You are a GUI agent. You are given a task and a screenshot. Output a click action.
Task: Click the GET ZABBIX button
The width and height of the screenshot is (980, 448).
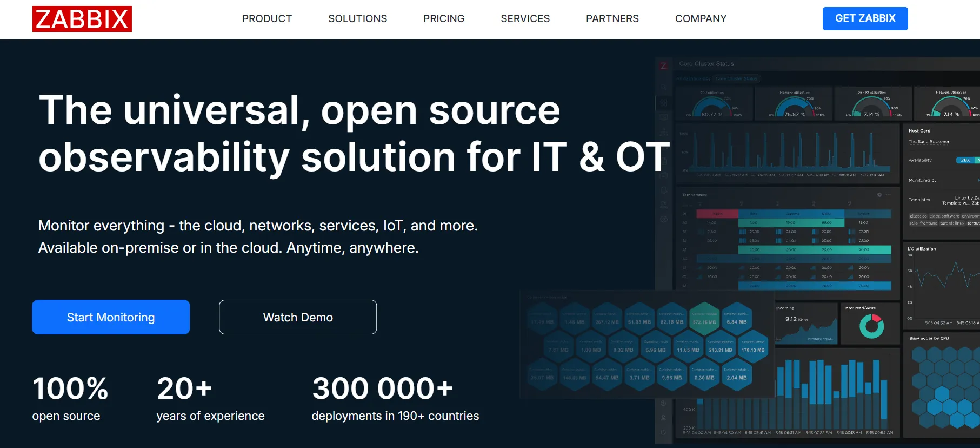[x=865, y=18]
